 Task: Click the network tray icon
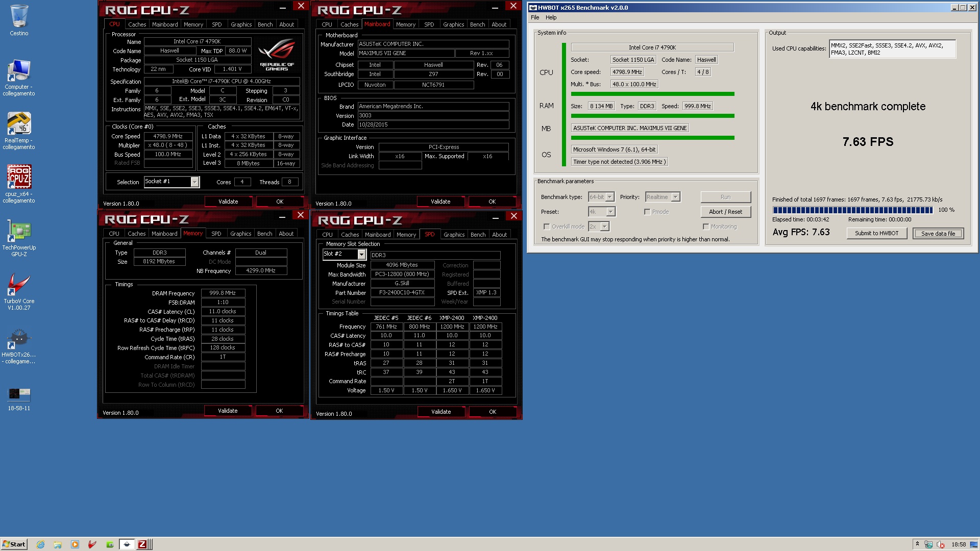[928, 544]
